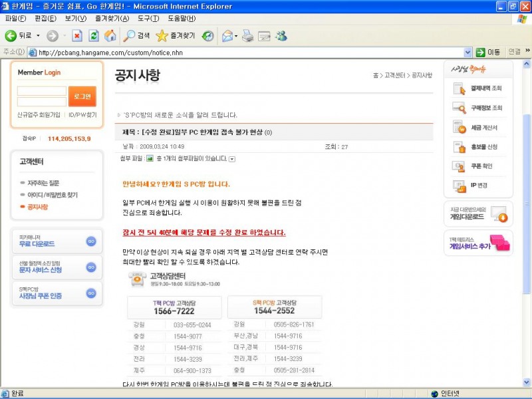Click the connection IP 114.205.153.9 text
532x399 pixels.
[69, 139]
